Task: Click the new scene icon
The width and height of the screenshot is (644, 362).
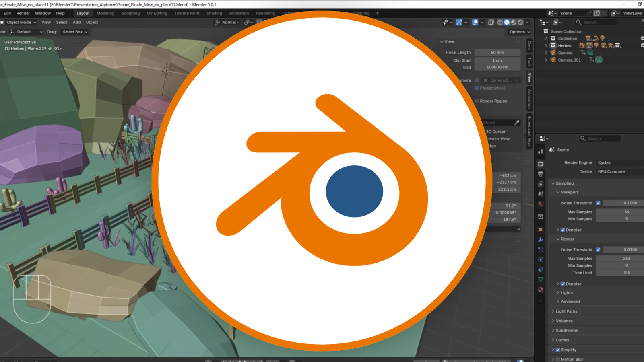Action: 597,13
